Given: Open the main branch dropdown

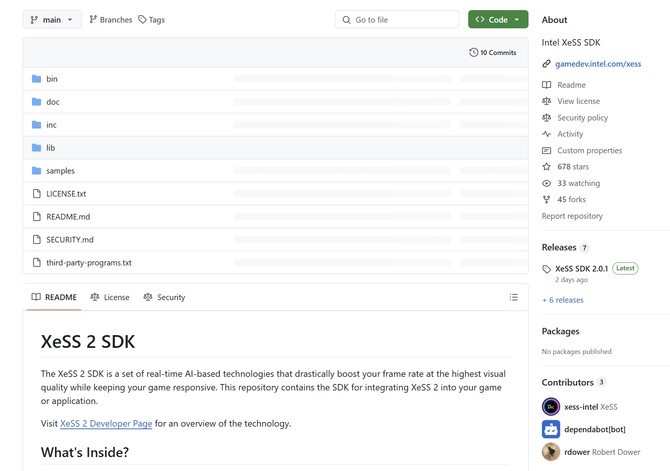Looking at the screenshot, I should click(x=52, y=20).
